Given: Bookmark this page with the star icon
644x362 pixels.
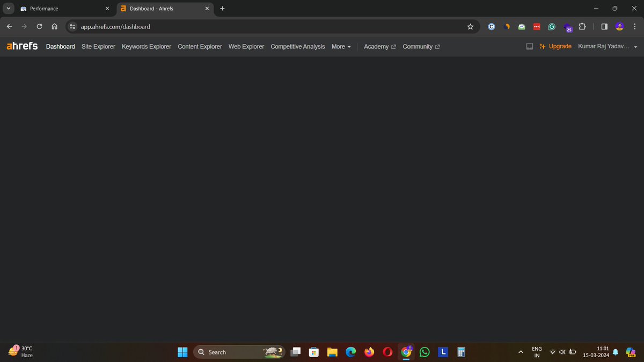Looking at the screenshot, I should point(470,26).
